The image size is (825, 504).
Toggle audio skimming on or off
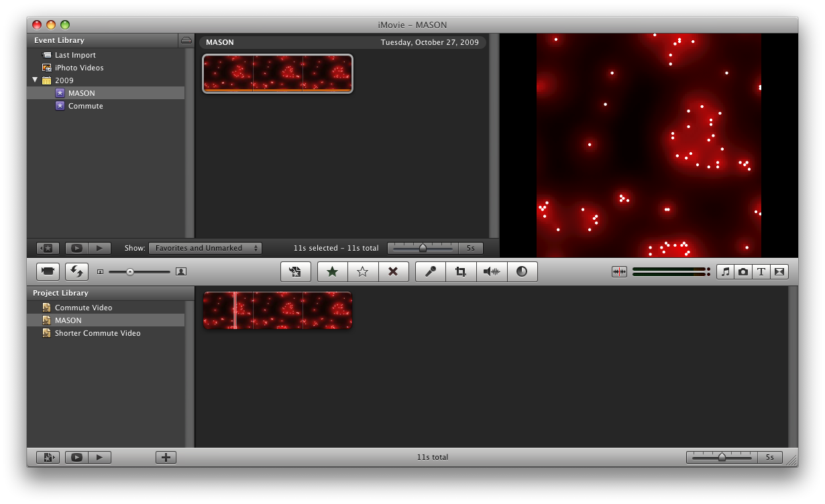619,271
